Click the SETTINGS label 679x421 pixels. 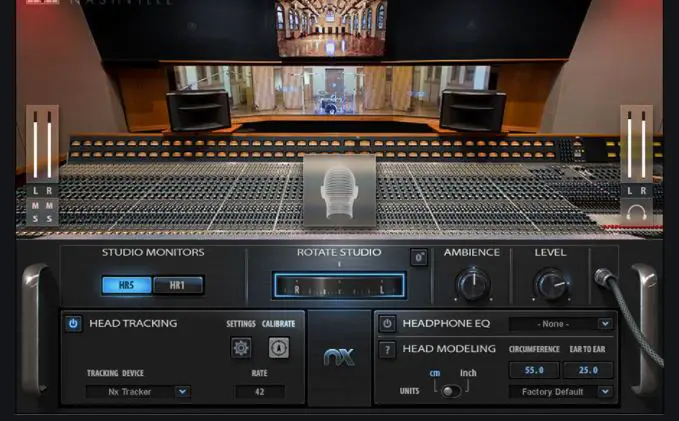(x=241, y=324)
